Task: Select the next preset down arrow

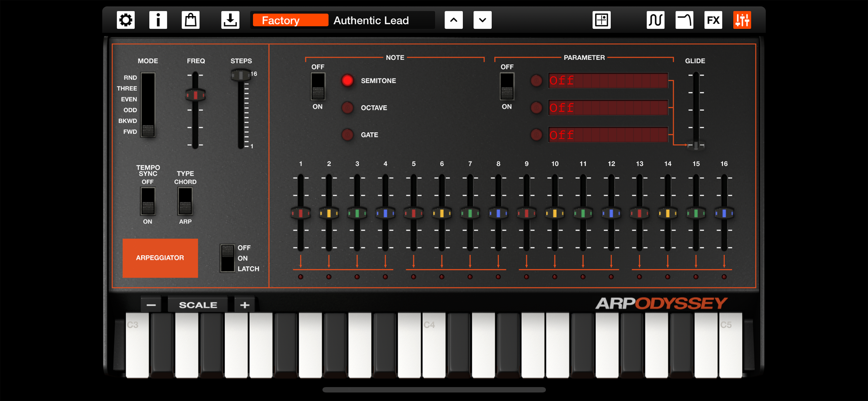Action: click(482, 20)
